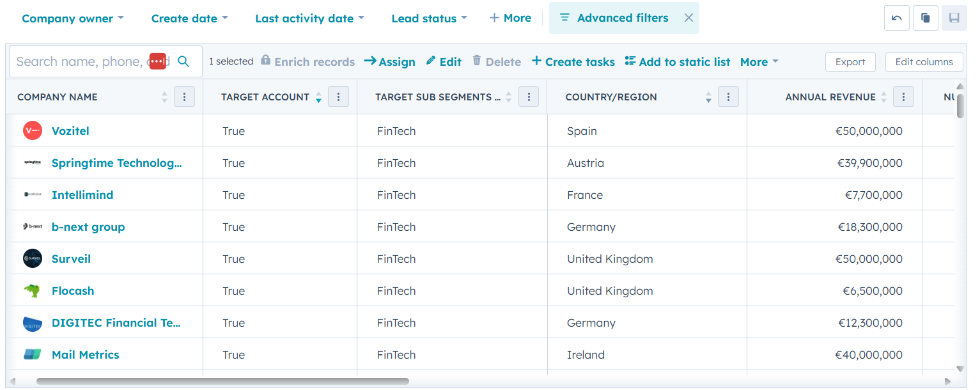Click Edit bulk action

pyautogui.click(x=444, y=62)
